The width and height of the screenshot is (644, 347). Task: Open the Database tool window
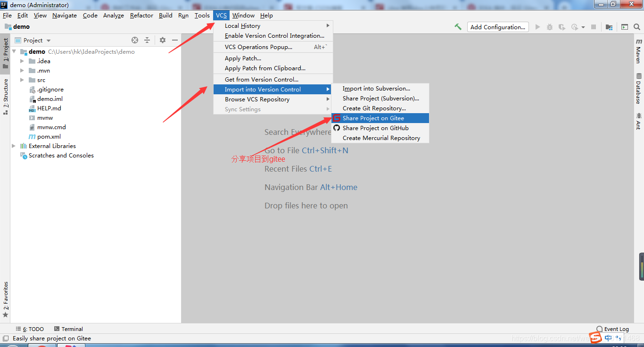638,88
